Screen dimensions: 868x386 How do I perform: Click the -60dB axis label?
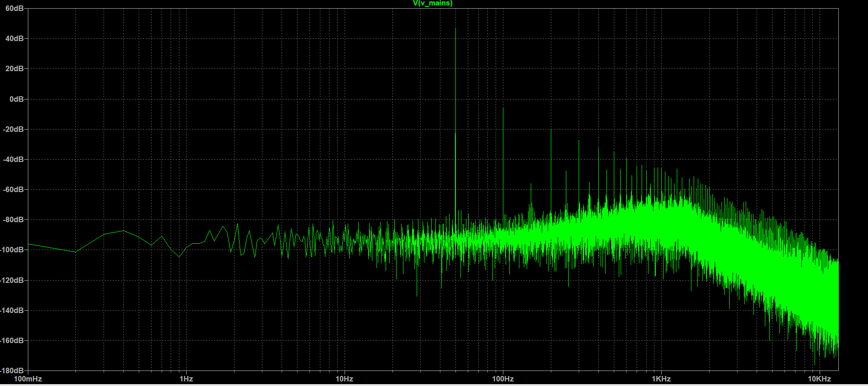coord(13,189)
